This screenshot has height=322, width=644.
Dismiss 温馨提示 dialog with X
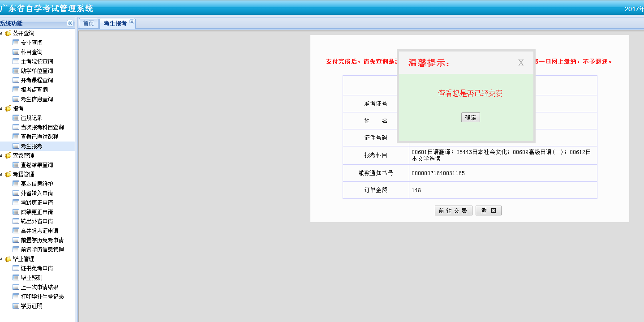point(521,63)
